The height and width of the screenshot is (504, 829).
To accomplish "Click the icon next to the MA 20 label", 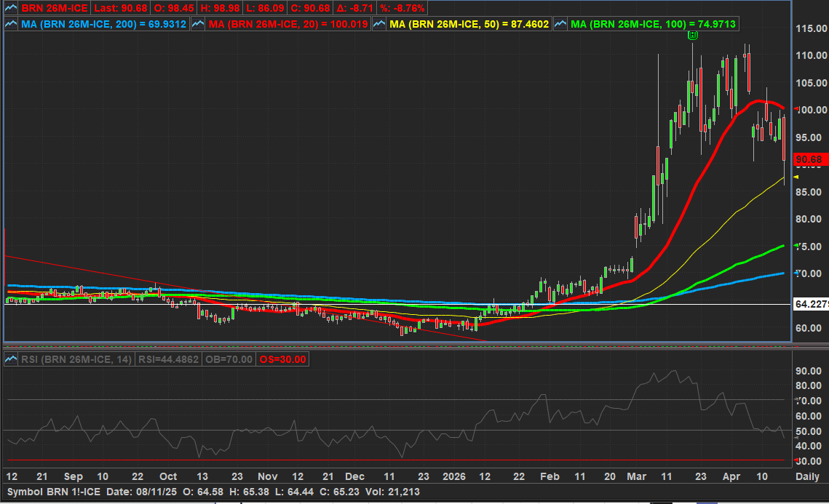I will point(197,24).
